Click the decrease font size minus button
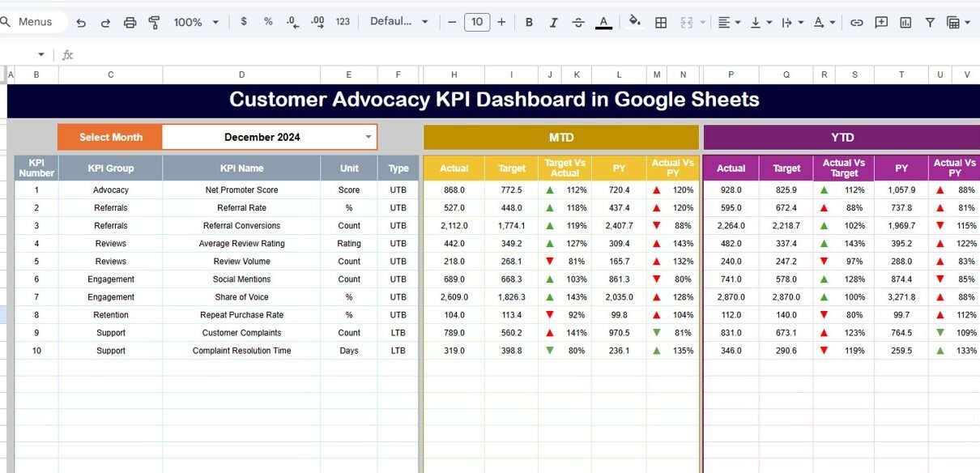980x473 pixels. tap(452, 23)
